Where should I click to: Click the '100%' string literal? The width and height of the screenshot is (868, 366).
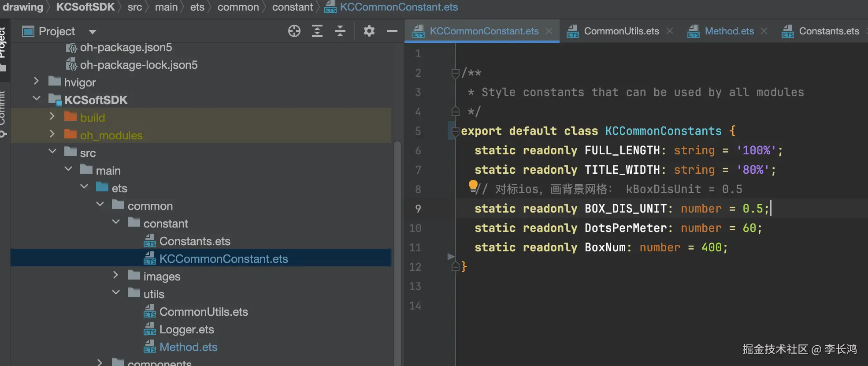coord(756,150)
